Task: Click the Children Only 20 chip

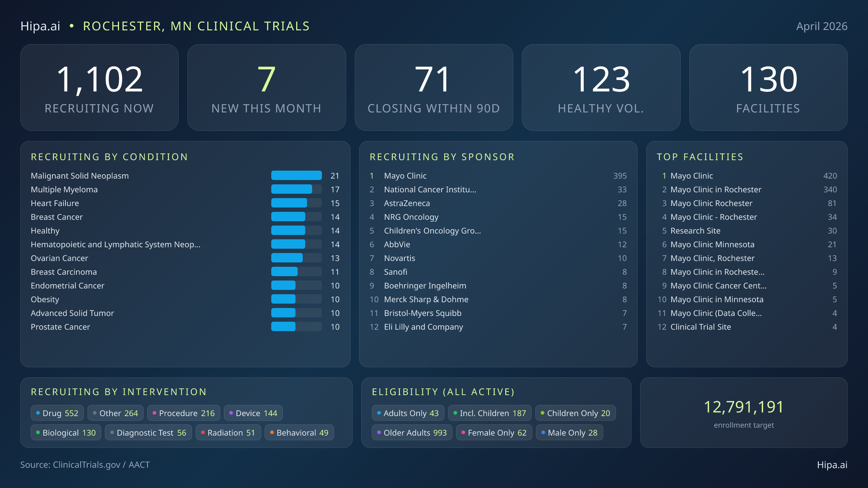Action: [575, 413]
